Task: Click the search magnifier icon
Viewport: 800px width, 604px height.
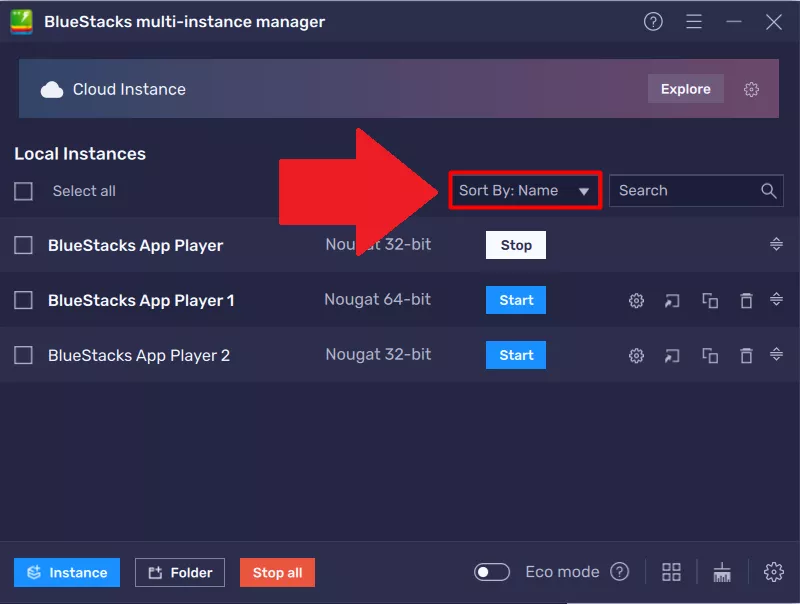Action: click(769, 190)
